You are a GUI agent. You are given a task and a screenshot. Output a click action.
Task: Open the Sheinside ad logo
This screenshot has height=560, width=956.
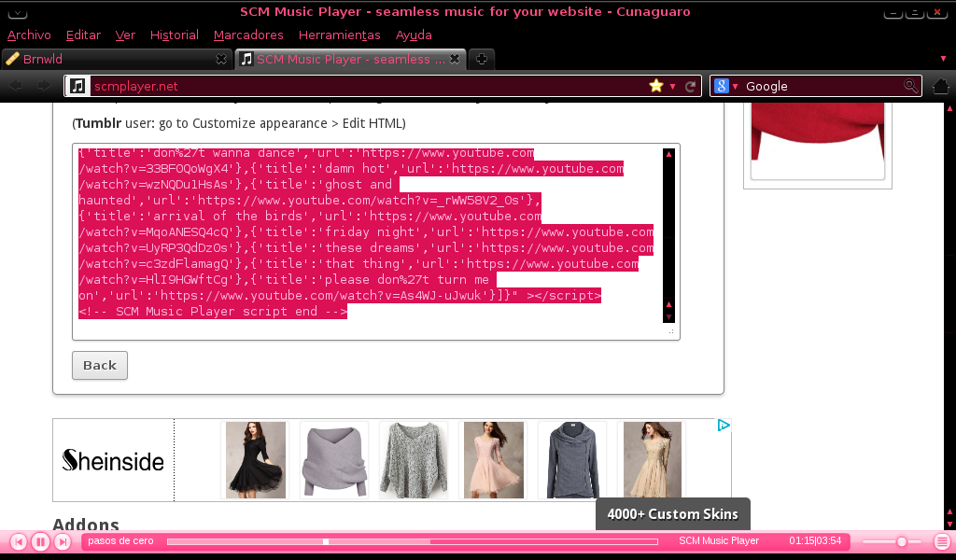pos(113,460)
